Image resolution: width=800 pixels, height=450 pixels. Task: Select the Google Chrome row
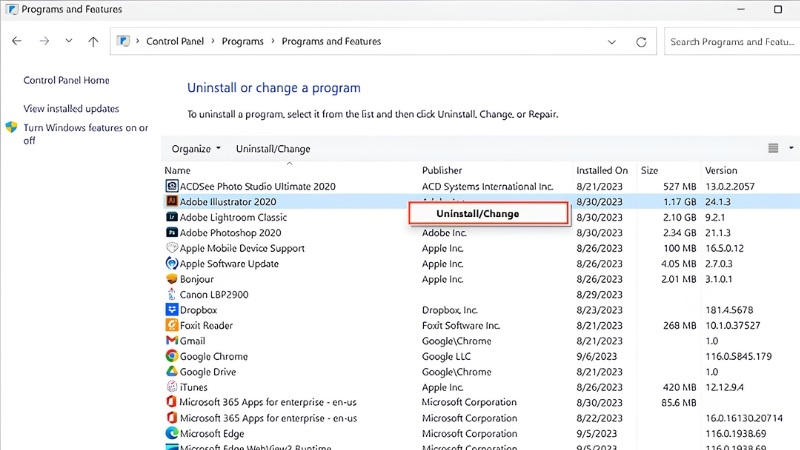point(481,356)
